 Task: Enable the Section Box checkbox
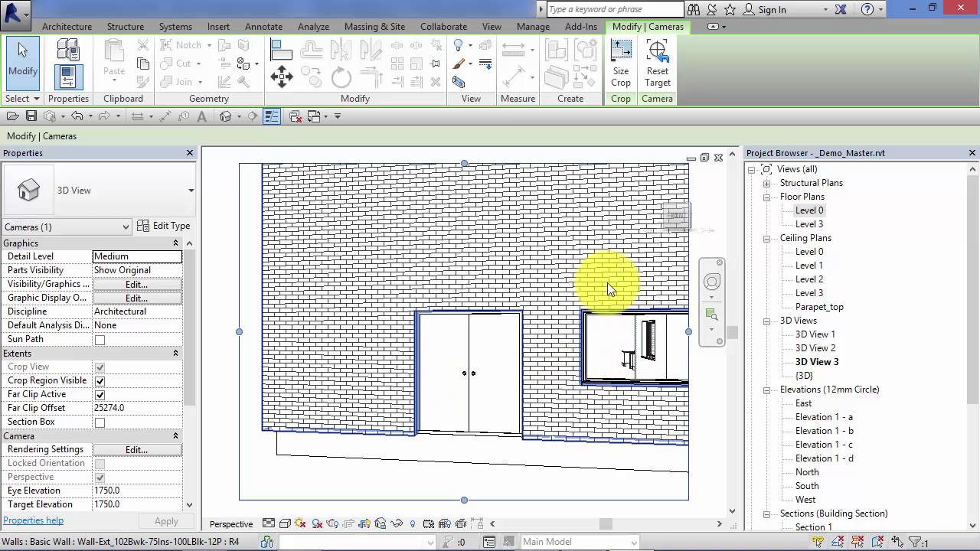pyautogui.click(x=100, y=422)
